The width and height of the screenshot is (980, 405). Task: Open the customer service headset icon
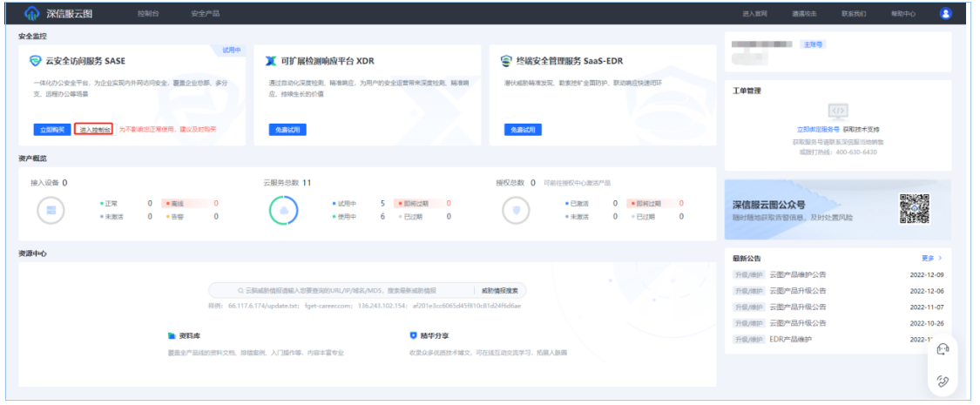point(942,349)
